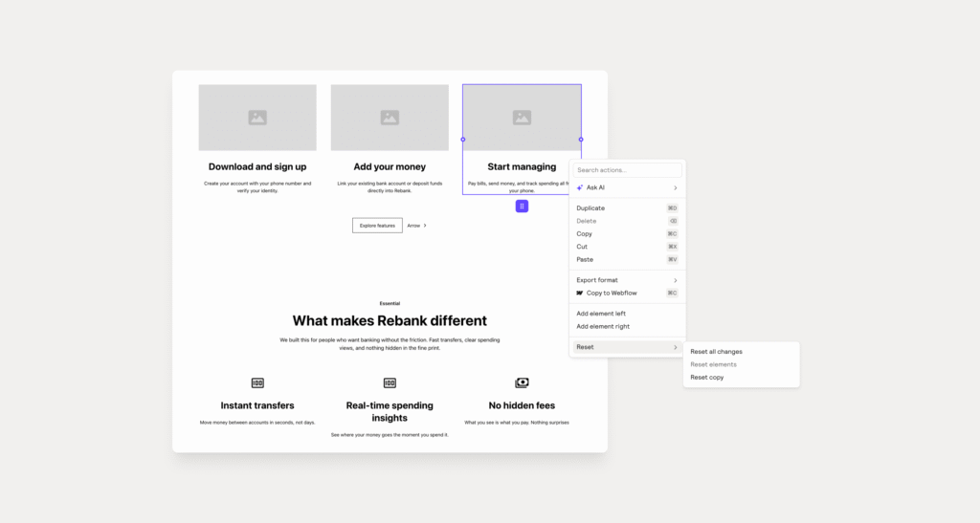Choose Duplicate from the context menu
The width and height of the screenshot is (980, 523).
tap(627, 207)
